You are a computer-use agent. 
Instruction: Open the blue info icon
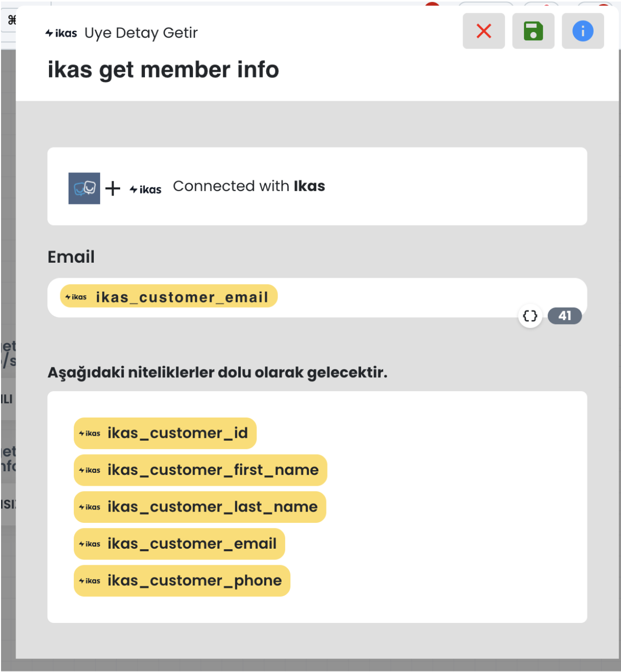(582, 31)
